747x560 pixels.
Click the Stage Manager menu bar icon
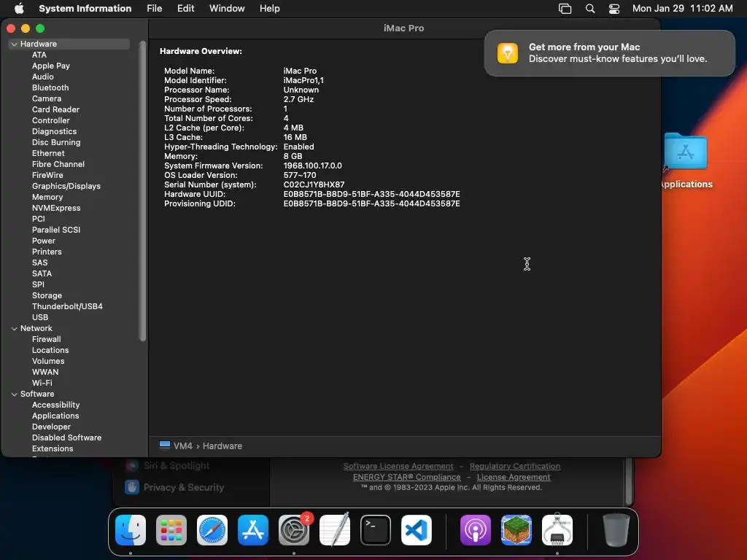(x=565, y=9)
